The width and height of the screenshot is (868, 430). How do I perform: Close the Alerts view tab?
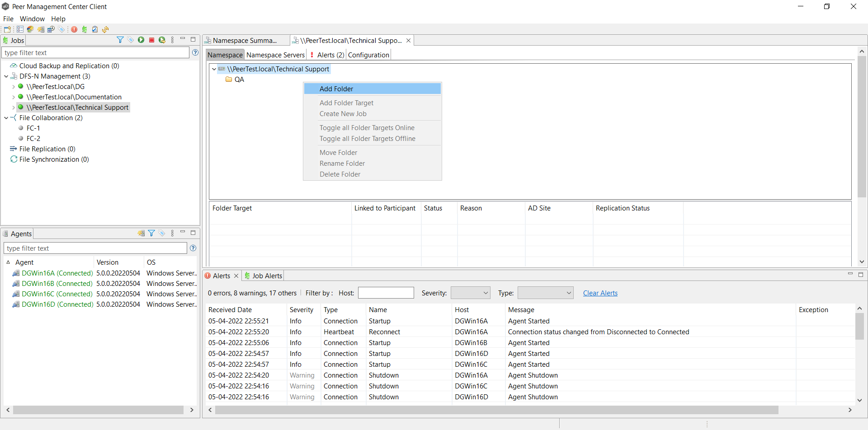coord(236,276)
